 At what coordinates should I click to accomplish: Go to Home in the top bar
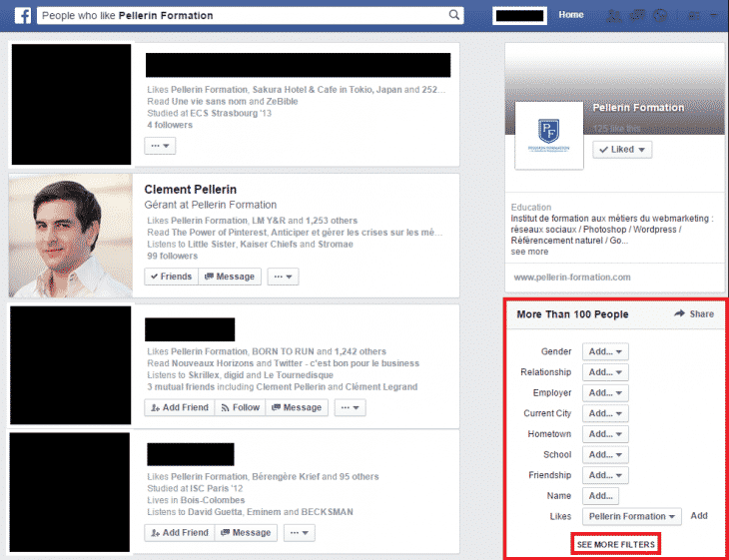[x=571, y=15]
